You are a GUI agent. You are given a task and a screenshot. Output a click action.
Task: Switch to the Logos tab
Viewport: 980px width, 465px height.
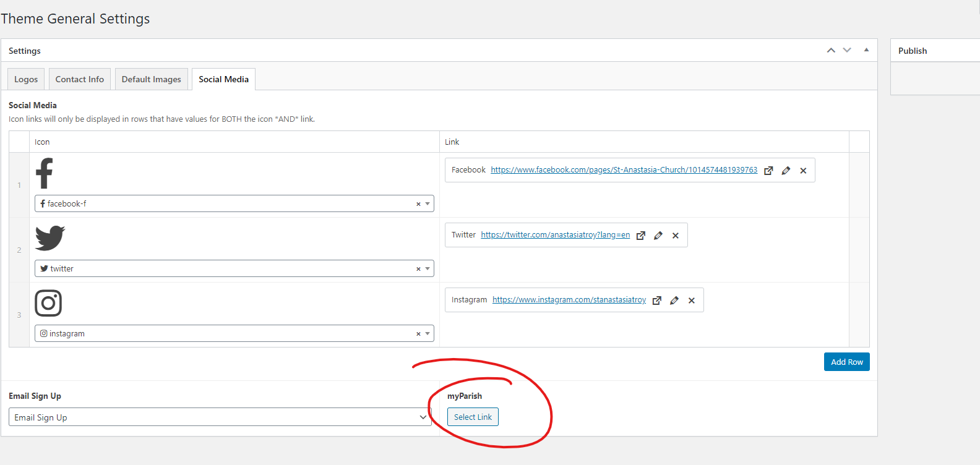[x=26, y=79]
